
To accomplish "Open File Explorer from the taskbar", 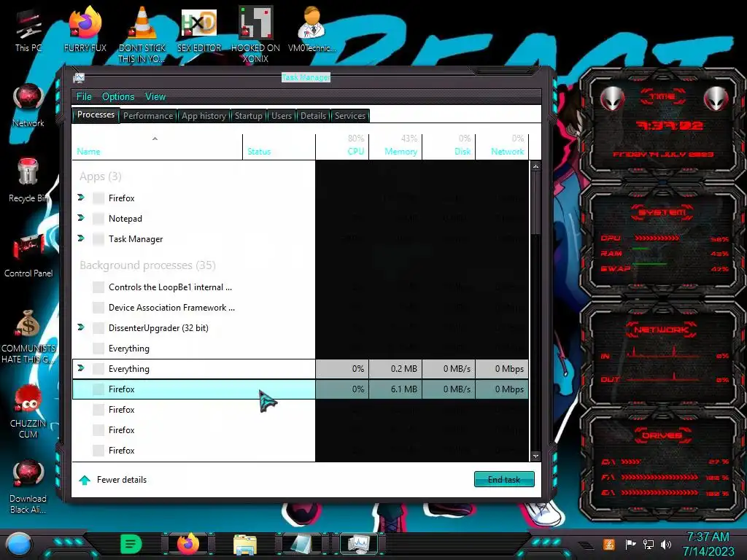I will tap(245, 544).
